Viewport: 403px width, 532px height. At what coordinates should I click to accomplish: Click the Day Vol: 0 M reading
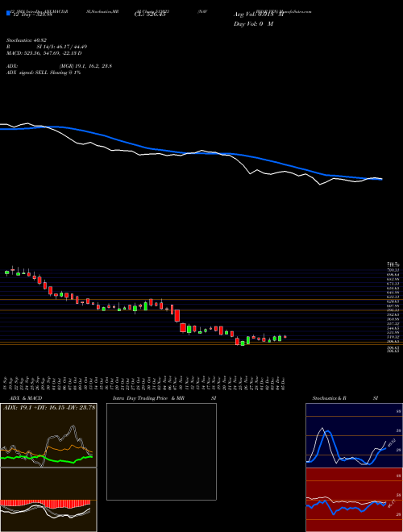pos(253,24)
